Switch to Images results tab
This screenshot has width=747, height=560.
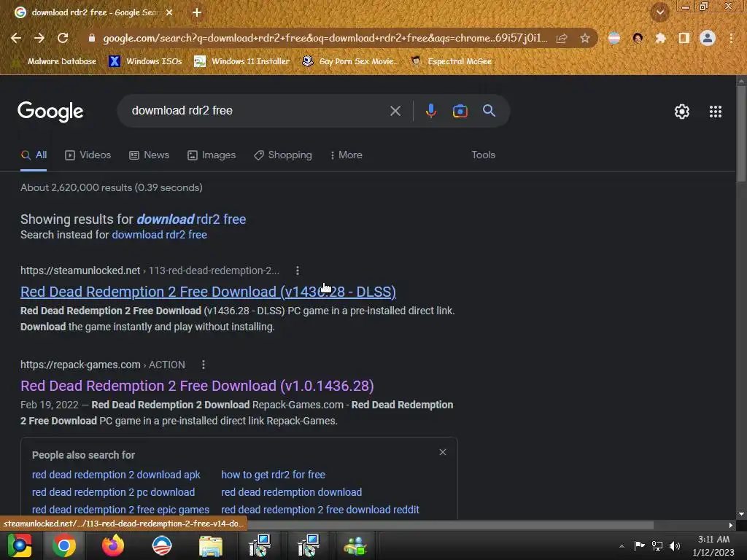(212, 155)
